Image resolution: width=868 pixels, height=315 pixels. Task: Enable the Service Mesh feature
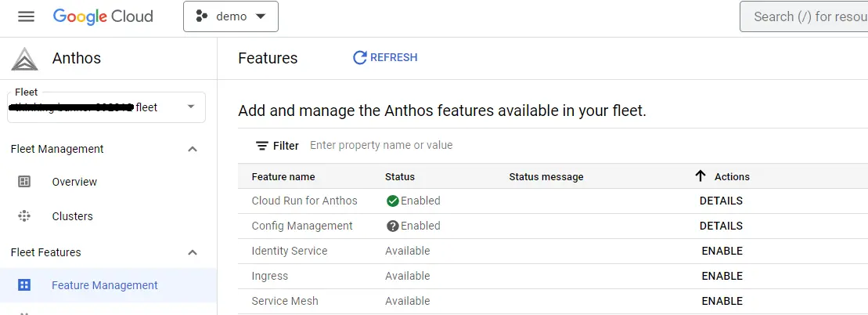tap(722, 301)
